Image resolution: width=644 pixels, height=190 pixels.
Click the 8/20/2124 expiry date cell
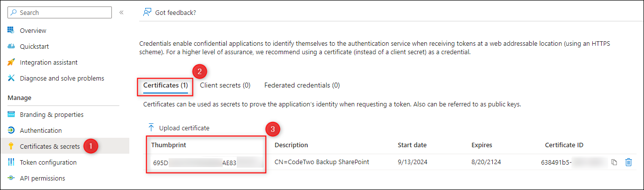(x=486, y=162)
